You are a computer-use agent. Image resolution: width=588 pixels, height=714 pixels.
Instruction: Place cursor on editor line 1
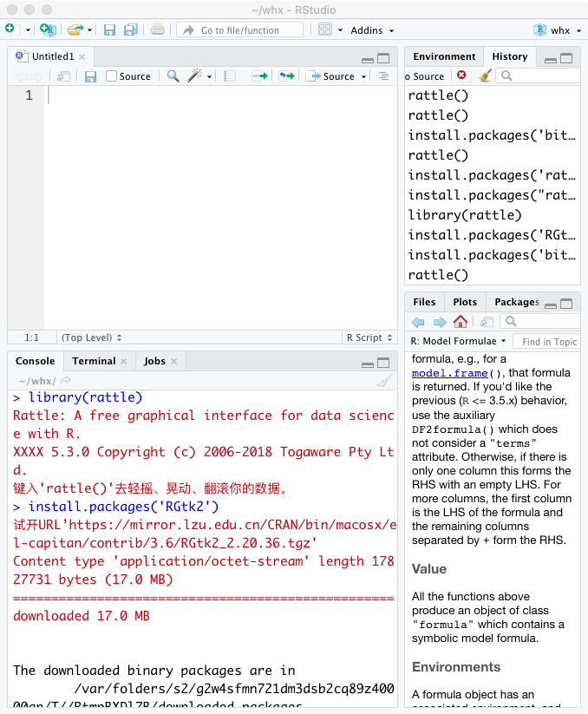221,95
